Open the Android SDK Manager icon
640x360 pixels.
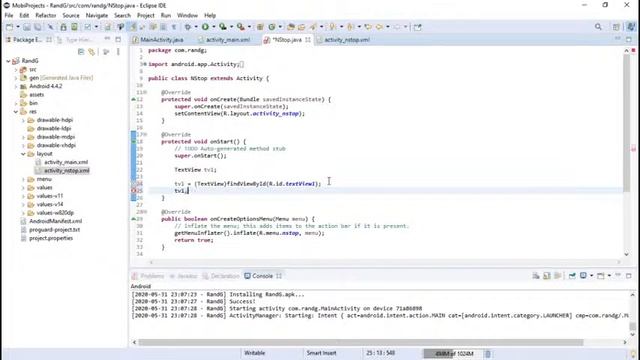click(63, 27)
